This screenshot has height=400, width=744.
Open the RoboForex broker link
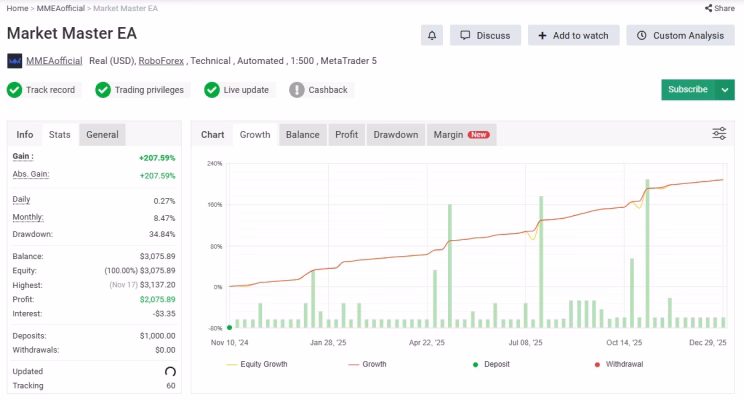[x=161, y=61]
